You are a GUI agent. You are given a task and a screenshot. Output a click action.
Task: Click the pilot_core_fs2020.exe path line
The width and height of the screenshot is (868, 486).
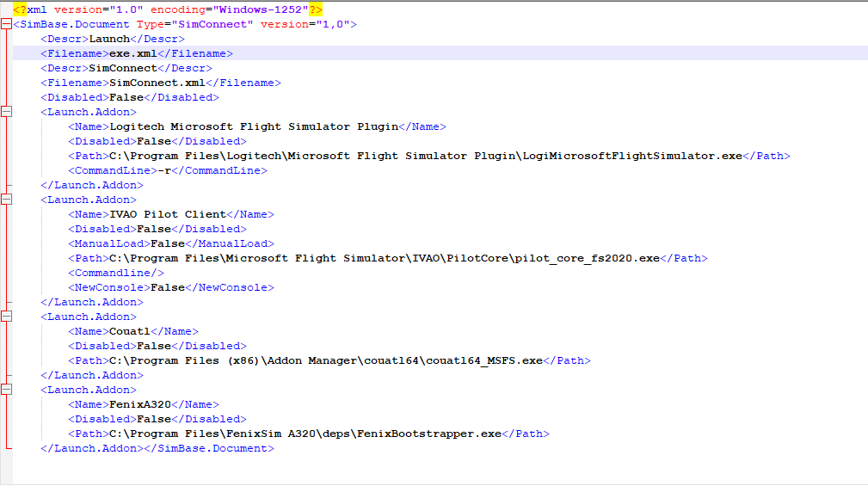pyautogui.click(x=388, y=258)
